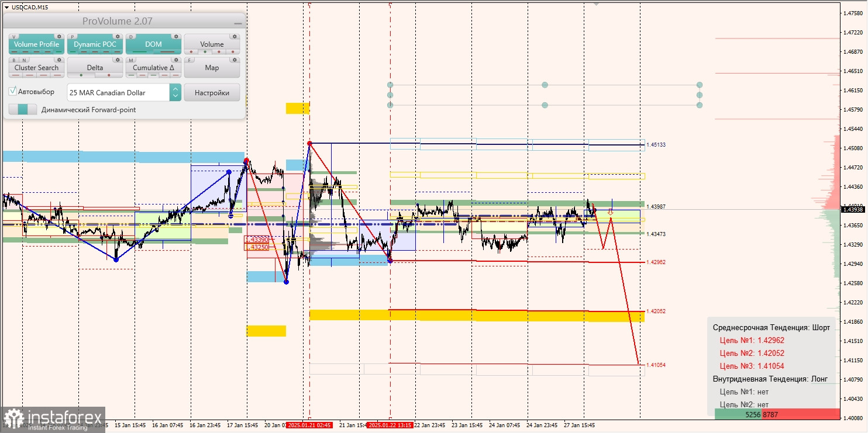Image resolution: width=868 pixels, height=433 pixels.
Task: Select the red dot segment under Delta
Action: (x=109, y=75)
